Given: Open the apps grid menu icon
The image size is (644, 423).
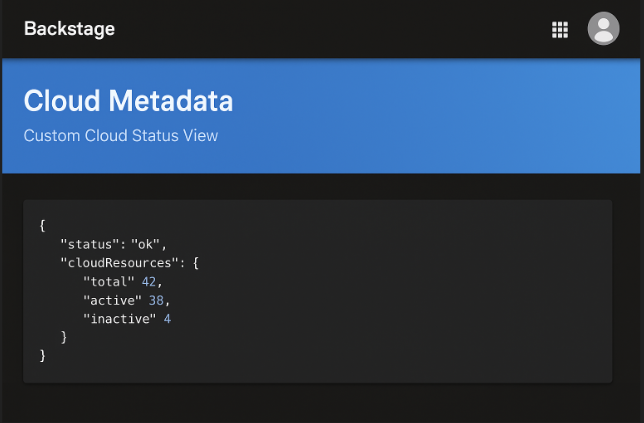Looking at the screenshot, I should click(x=560, y=30).
